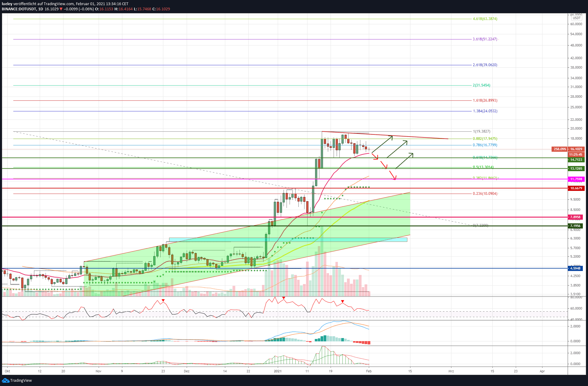The height and width of the screenshot is (386, 588).
Task: Select the low value L:15.7468
Action: tap(142, 9)
